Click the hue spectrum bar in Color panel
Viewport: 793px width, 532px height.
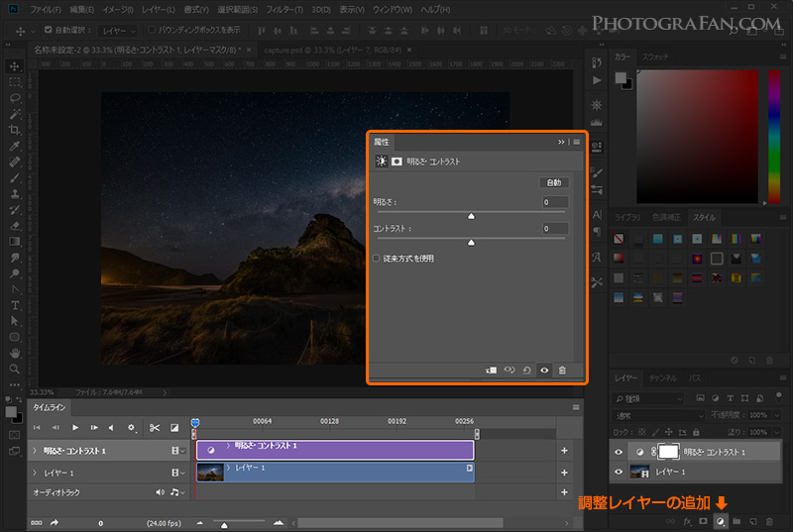(774, 137)
